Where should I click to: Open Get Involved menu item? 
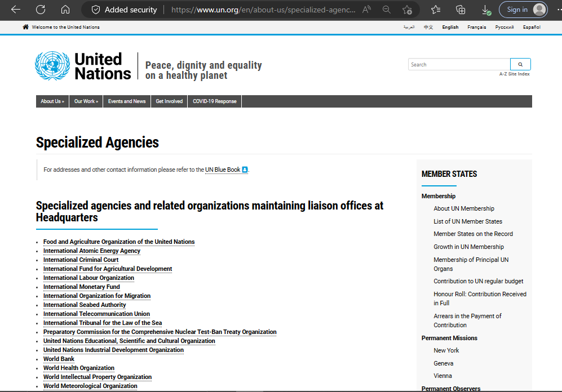click(x=169, y=101)
